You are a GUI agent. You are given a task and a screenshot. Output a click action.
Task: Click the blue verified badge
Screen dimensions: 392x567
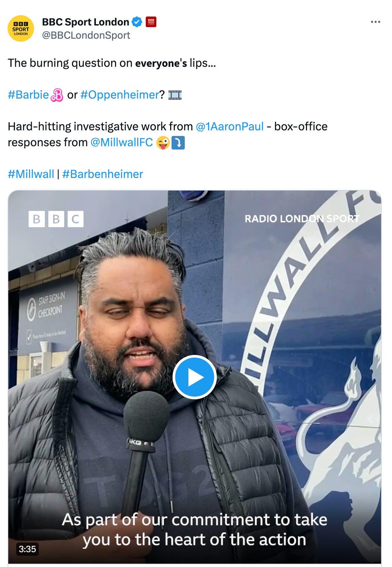(137, 22)
